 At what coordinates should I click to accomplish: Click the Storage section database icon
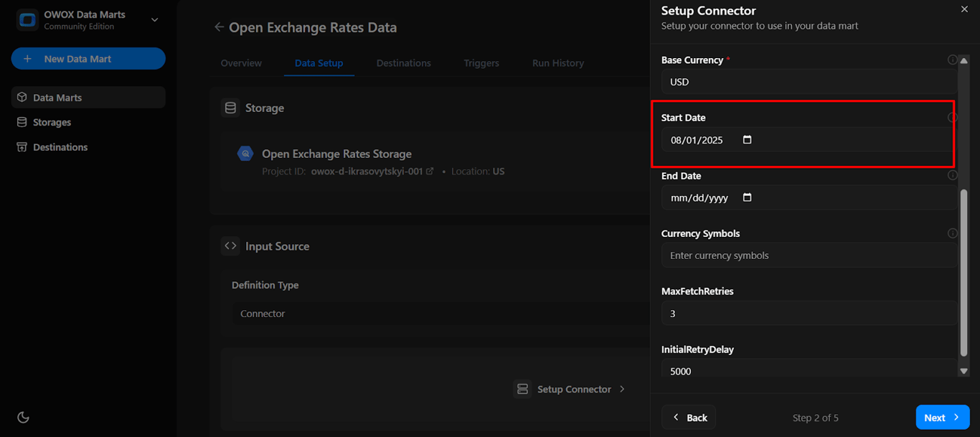click(230, 108)
